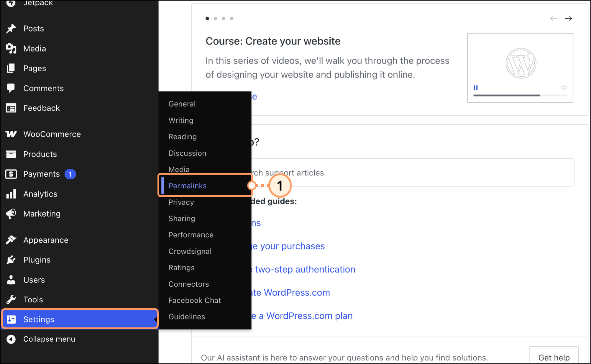The image size is (591, 364).
Task: Open the Comments menu label
Action: (43, 88)
